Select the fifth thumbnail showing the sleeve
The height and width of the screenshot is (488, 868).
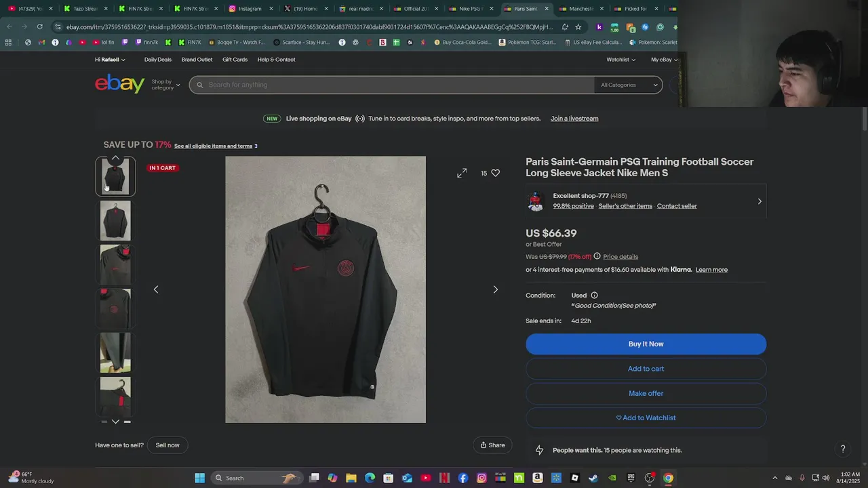point(115,352)
